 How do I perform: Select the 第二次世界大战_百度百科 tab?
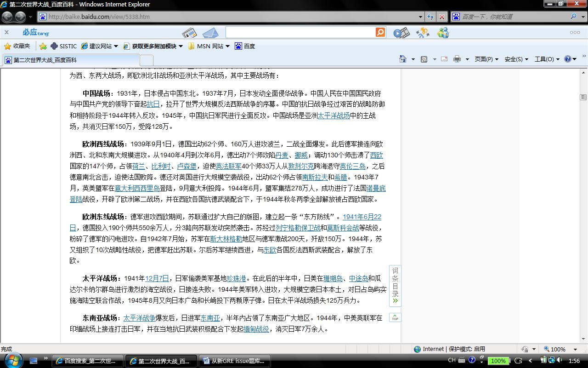[71, 60]
